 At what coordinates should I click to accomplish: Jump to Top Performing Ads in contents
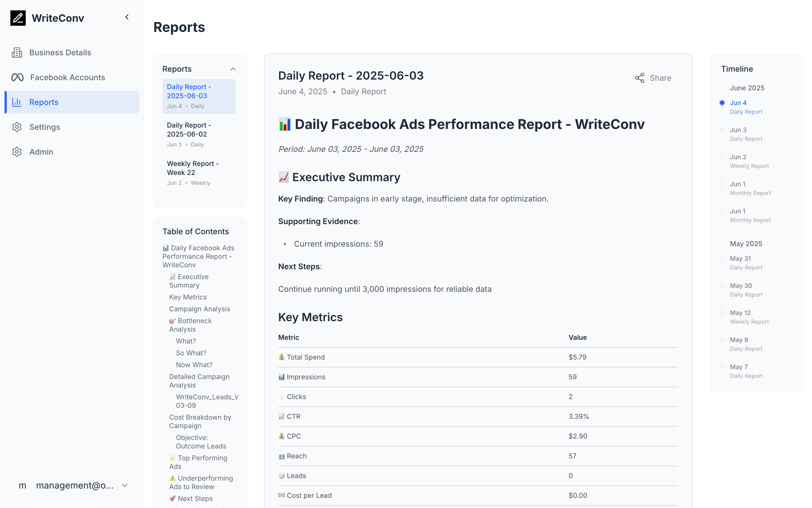[x=198, y=462]
